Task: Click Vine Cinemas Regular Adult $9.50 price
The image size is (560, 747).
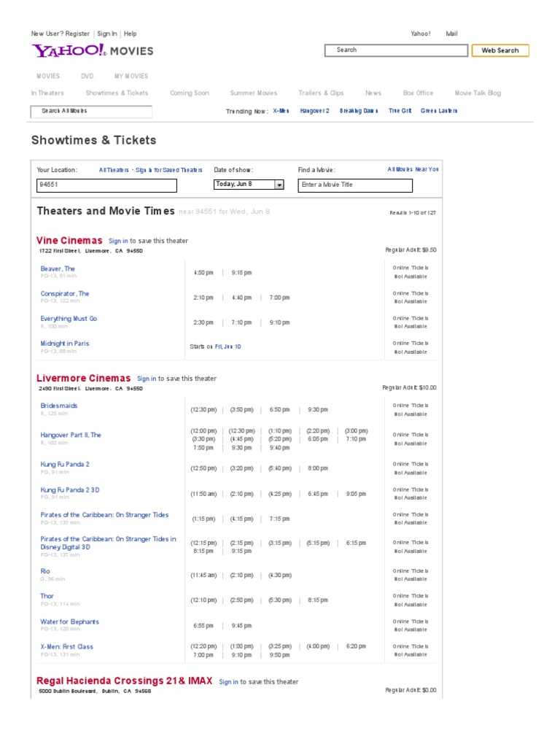Action: pyautogui.click(x=411, y=250)
